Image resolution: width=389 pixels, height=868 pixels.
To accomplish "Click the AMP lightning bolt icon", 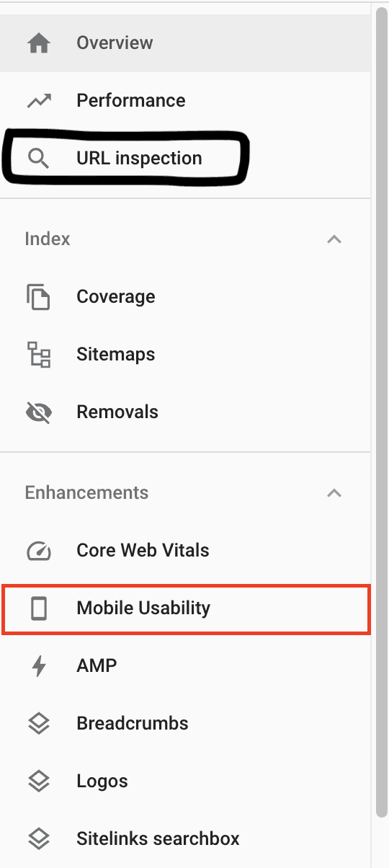I will point(39,666).
